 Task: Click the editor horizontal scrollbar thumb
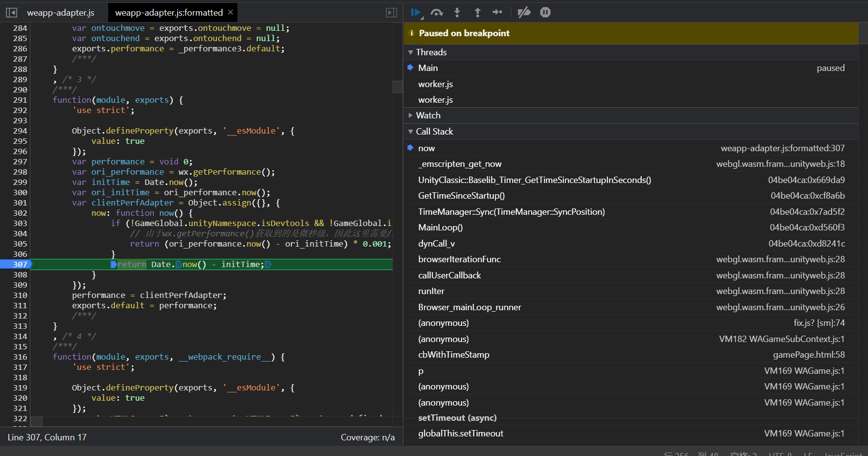click(x=36, y=421)
